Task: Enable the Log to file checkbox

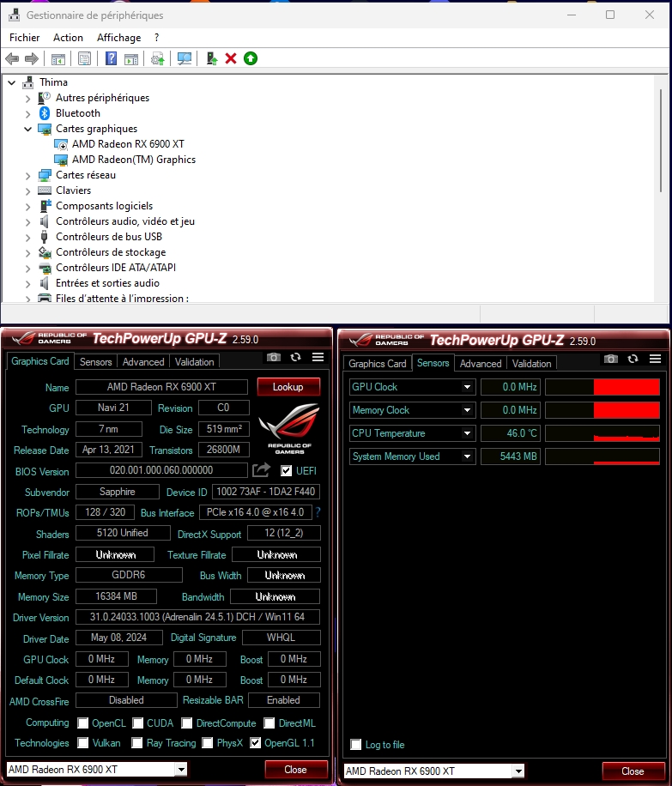Action: pos(356,744)
